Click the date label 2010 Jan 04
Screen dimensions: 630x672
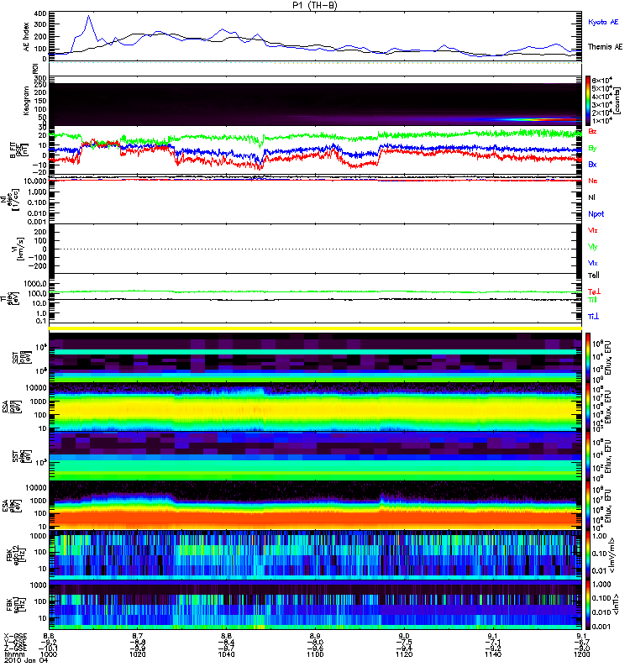pos(26,660)
